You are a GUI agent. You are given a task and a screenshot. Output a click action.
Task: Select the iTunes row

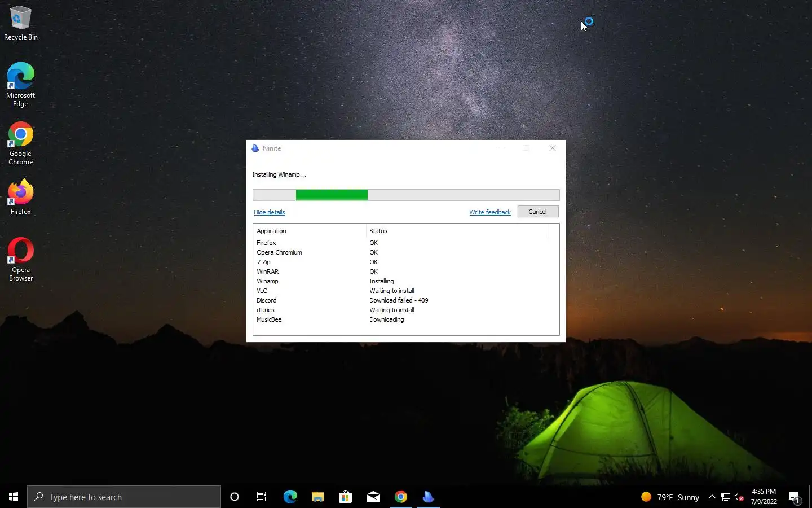[406, 310]
